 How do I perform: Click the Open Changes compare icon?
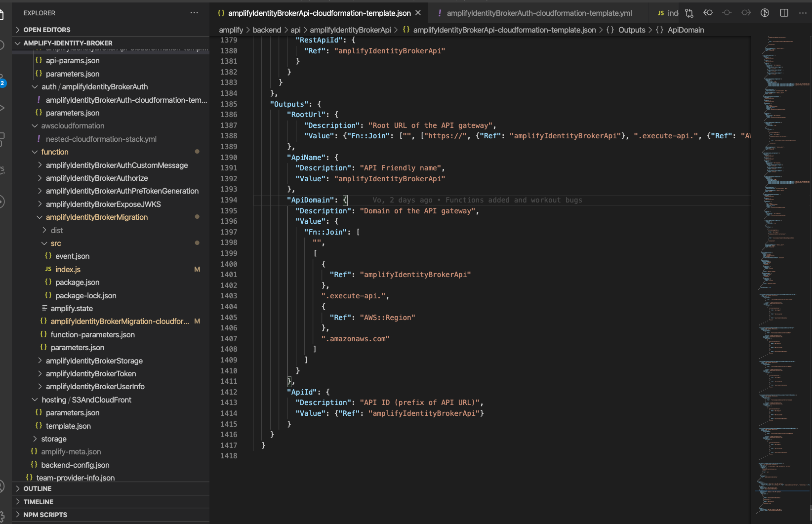(x=689, y=13)
